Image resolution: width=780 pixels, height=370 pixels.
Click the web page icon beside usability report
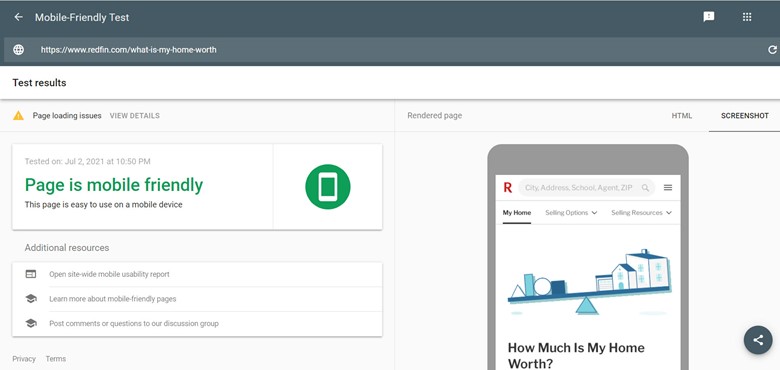(31, 274)
